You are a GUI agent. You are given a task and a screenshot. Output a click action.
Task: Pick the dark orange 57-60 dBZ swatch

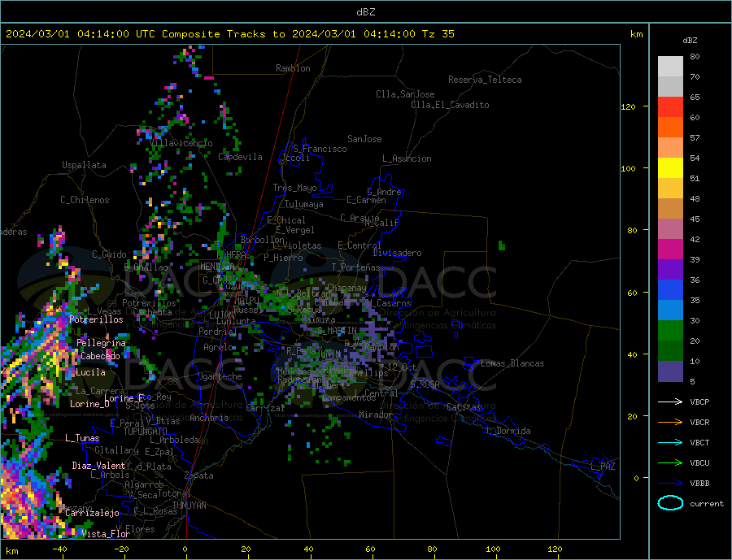pos(670,128)
